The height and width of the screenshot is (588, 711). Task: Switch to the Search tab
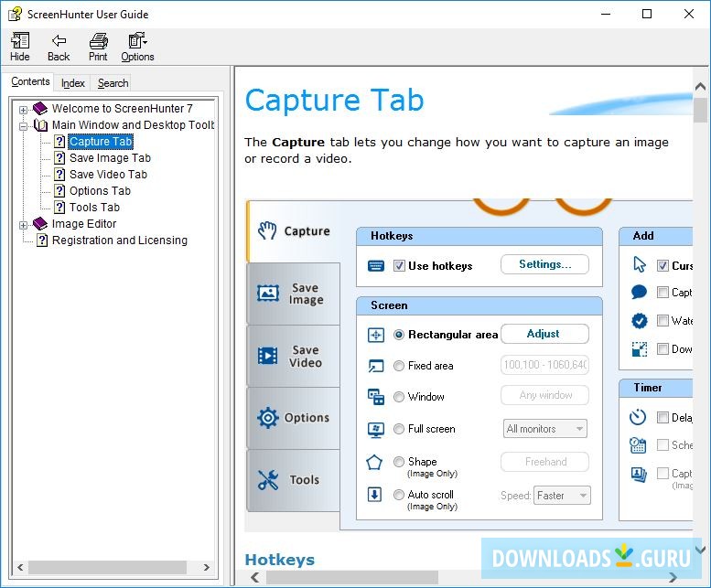[x=113, y=83]
